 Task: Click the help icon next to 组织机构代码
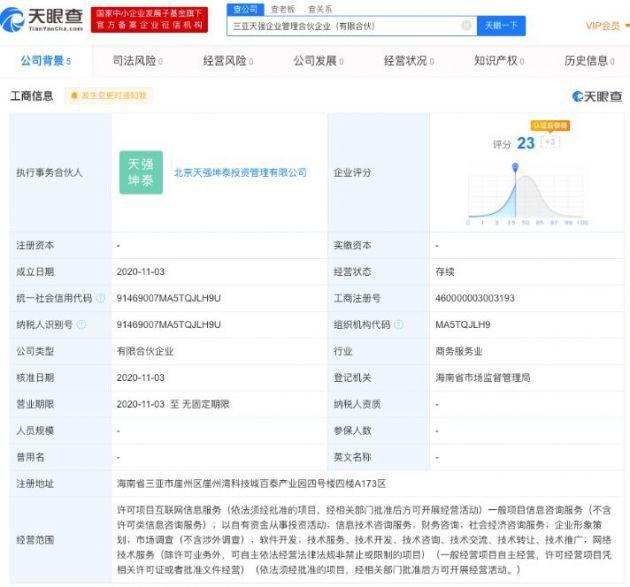tap(400, 325)
